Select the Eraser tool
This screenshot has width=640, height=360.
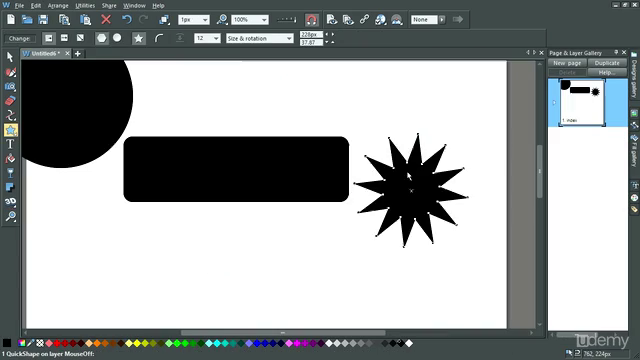[10, 101]
